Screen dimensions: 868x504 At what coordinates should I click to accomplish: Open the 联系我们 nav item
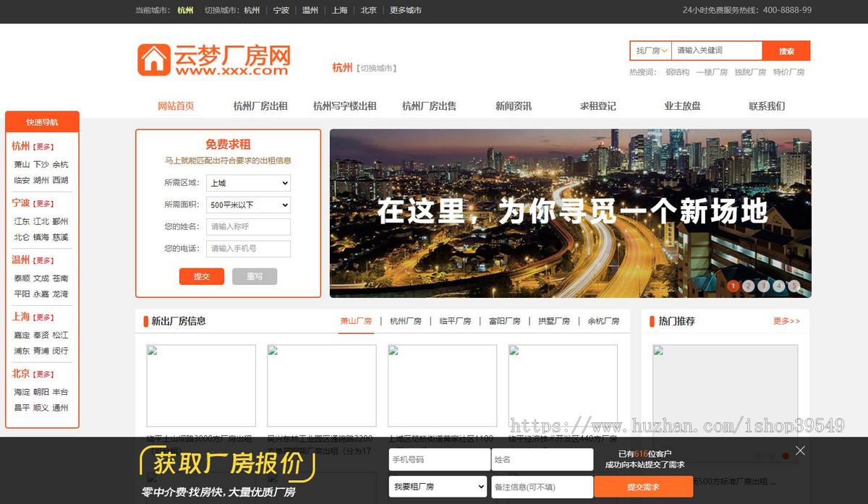coord(767,106)
